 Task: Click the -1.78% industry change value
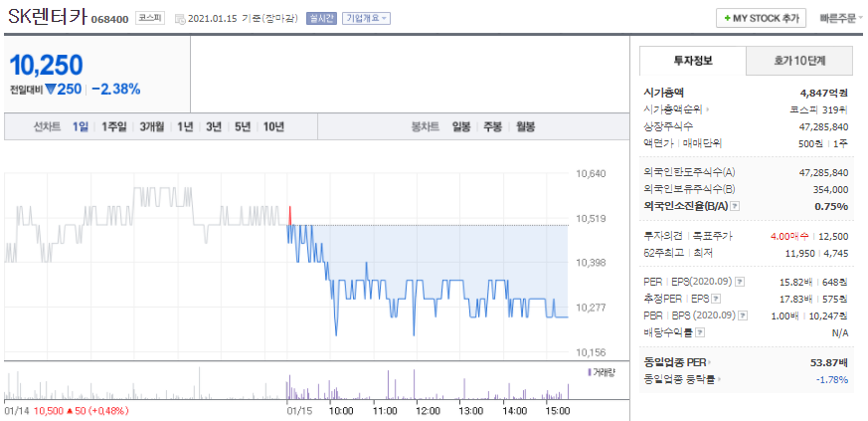pyautogui.click(x=832, y=379)
